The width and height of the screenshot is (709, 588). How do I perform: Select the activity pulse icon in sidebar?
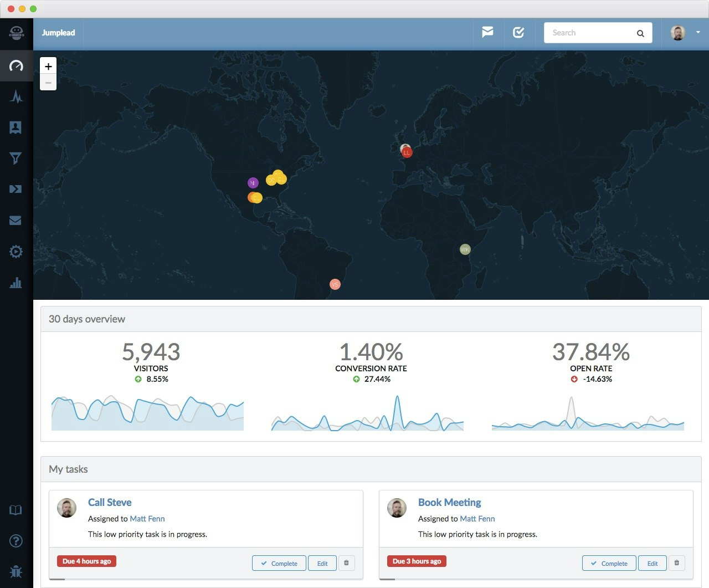click(x=16, y=97)
